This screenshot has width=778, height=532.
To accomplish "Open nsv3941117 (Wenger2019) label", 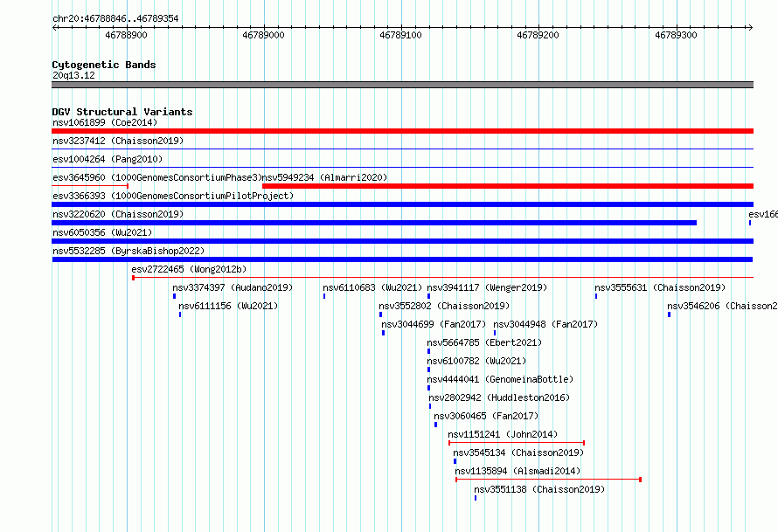I will click(487, 287).
